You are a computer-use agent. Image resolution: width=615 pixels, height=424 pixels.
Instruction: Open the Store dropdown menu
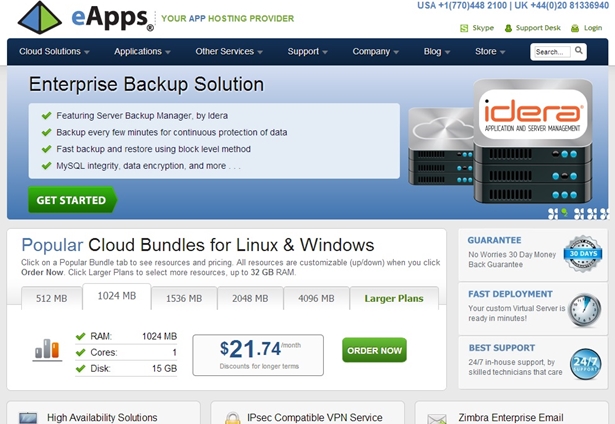(490, 51)
